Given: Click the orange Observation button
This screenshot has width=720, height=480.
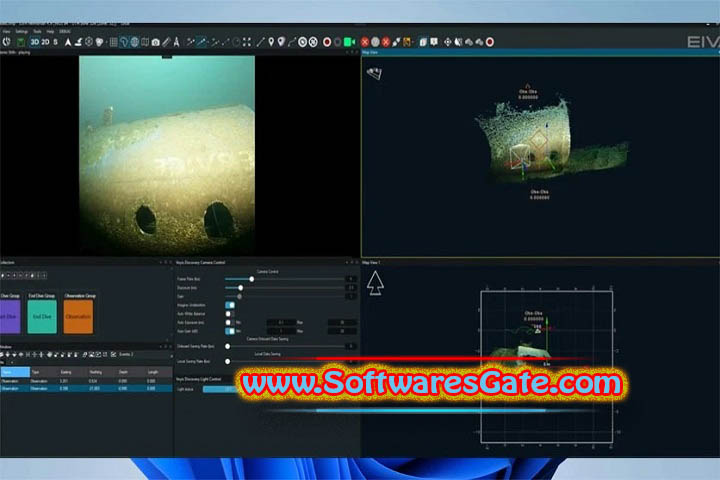Looking at the screenshot, I should 78,316.
